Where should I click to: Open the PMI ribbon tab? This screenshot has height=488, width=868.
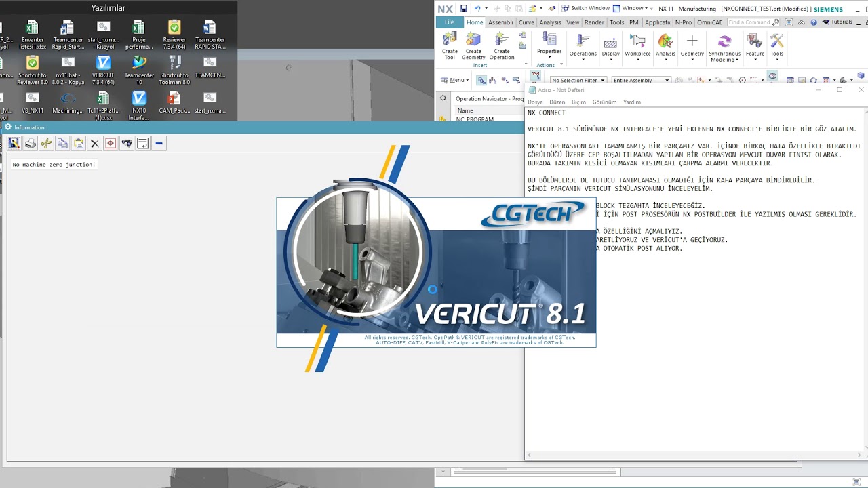634,22
